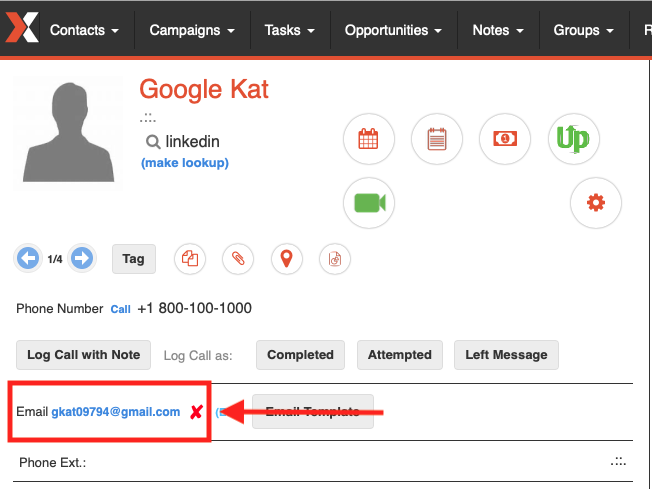Click the Email Template button
This screenshot has height=489, width=652.
tap(313, 412)
